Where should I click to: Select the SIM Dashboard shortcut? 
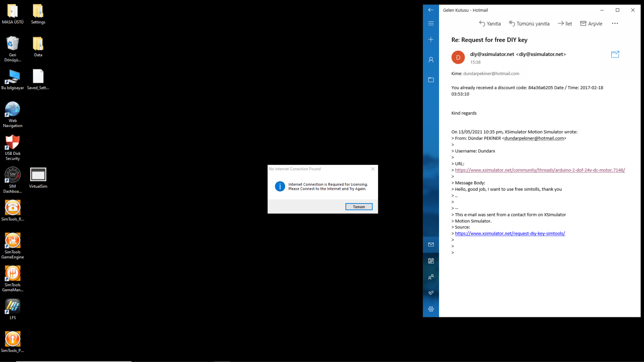click(12, 180)
